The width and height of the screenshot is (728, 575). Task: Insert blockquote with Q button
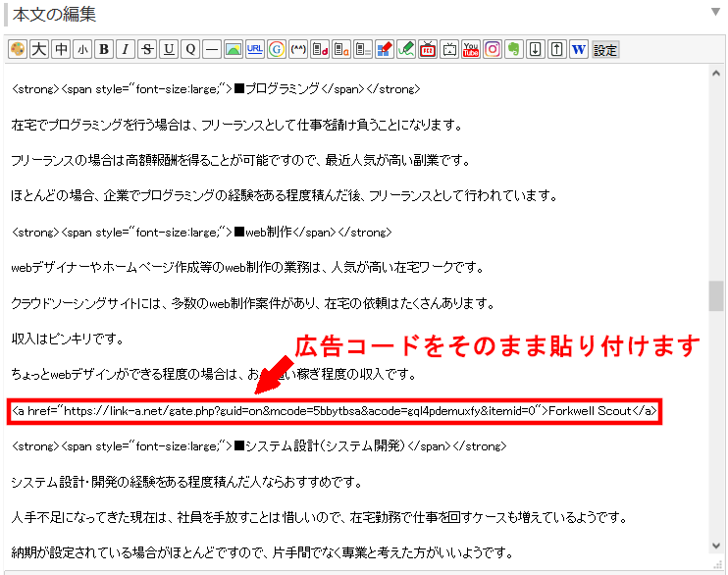190,49
